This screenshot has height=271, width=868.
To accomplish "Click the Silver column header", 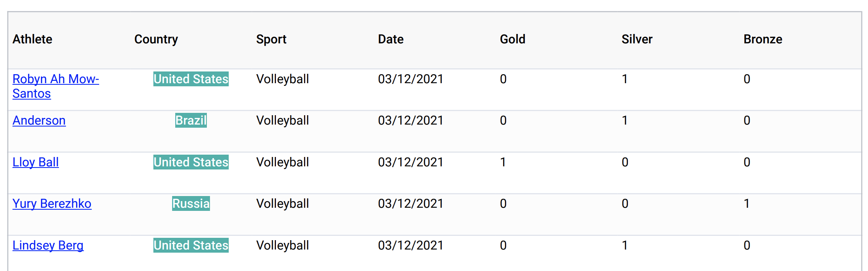I will (637, 39).
